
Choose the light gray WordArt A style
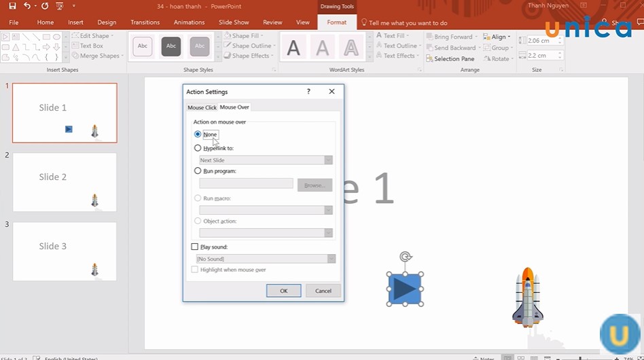[x=323, y=48]
